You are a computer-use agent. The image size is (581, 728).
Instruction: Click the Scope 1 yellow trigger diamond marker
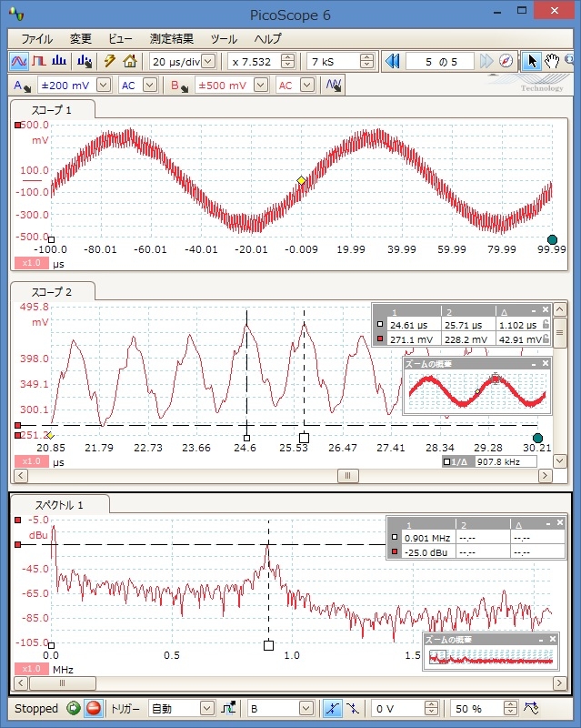tap(301, 180)
